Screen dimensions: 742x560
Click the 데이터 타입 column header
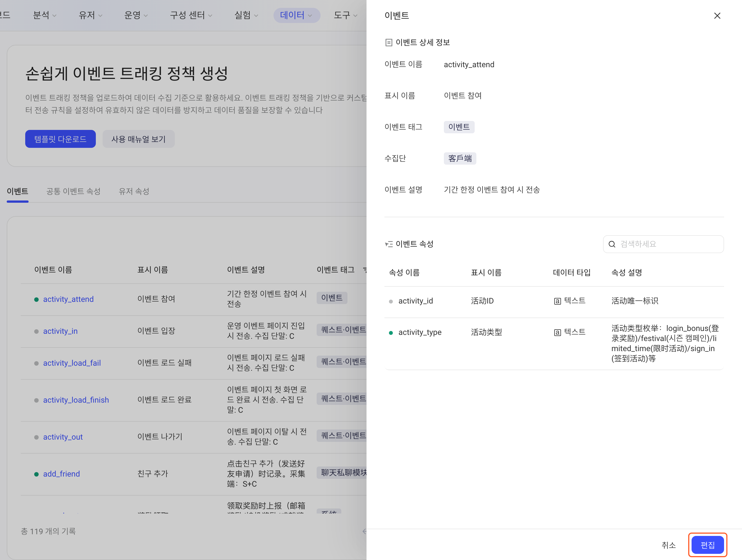pyautogui.click(x=572, y=272)
